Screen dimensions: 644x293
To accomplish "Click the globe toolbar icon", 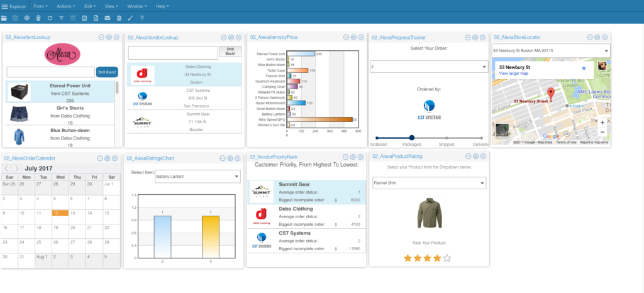I will 26,18.
